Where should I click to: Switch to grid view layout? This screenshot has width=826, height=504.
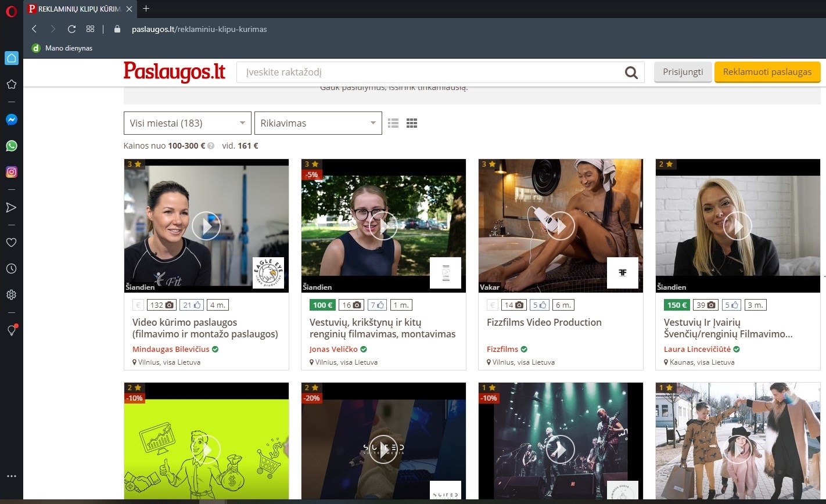coord(412,123)
